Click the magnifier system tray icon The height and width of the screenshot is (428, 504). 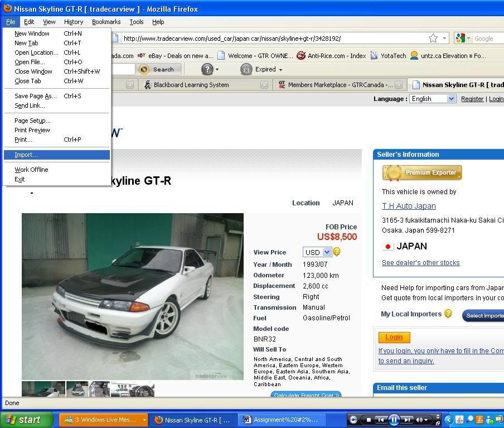tap(470, 420)
